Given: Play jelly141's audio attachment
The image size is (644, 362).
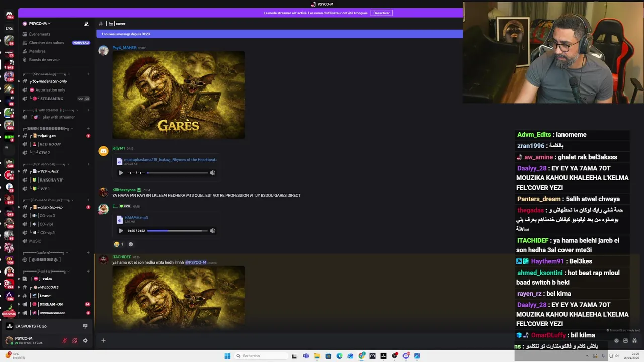Looking at the screenshot, I should (121, 173).
